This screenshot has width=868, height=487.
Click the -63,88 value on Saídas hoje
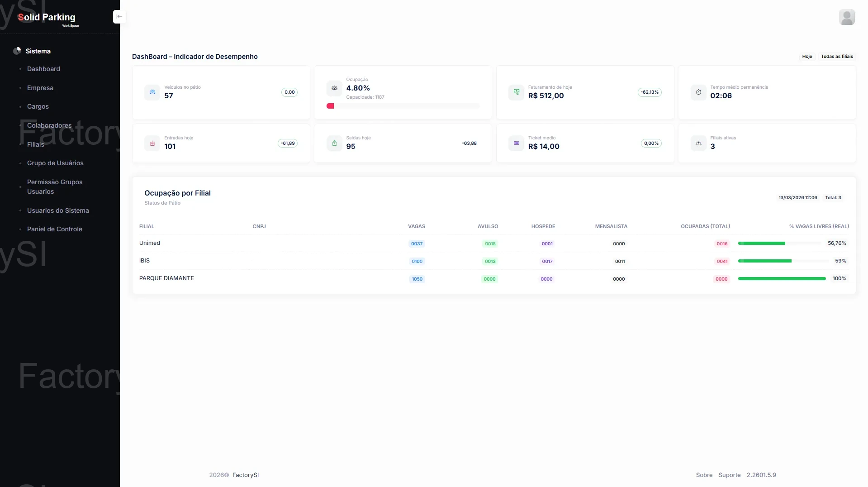click(469, 143)
